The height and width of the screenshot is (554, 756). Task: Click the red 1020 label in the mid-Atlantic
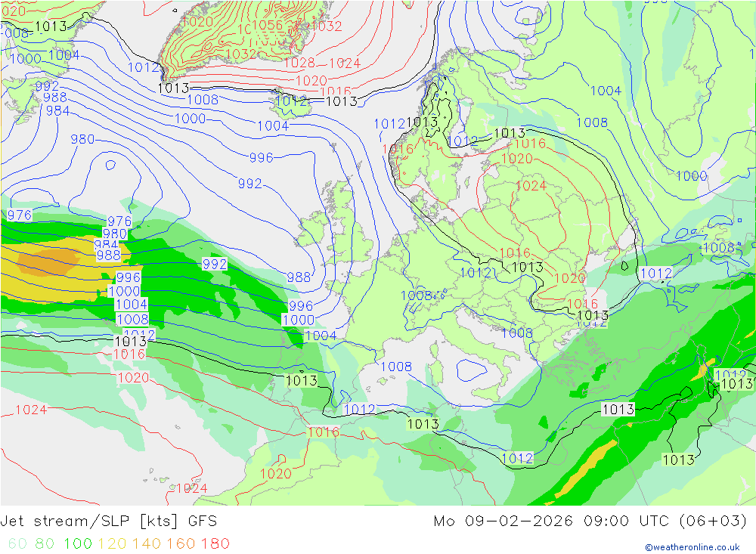134,378
